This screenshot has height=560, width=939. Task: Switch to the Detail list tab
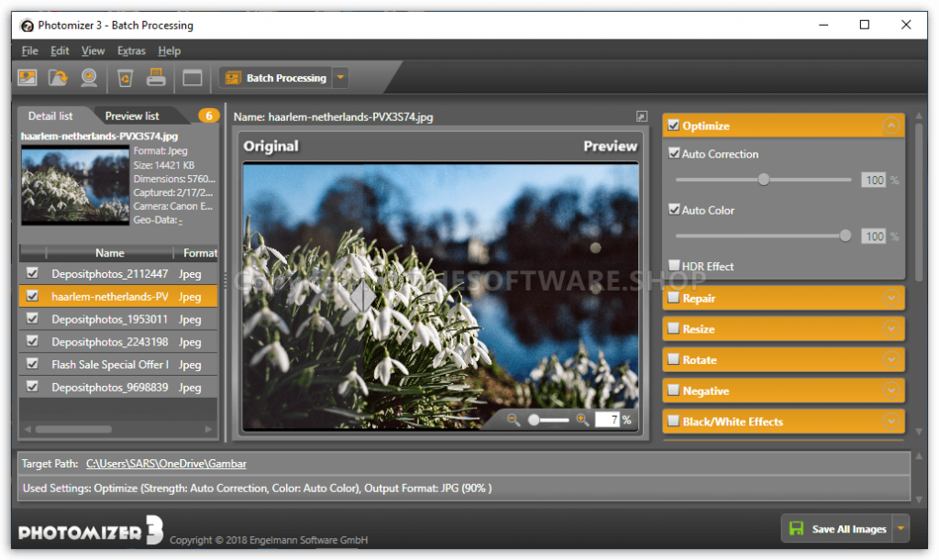pos(50,116)
